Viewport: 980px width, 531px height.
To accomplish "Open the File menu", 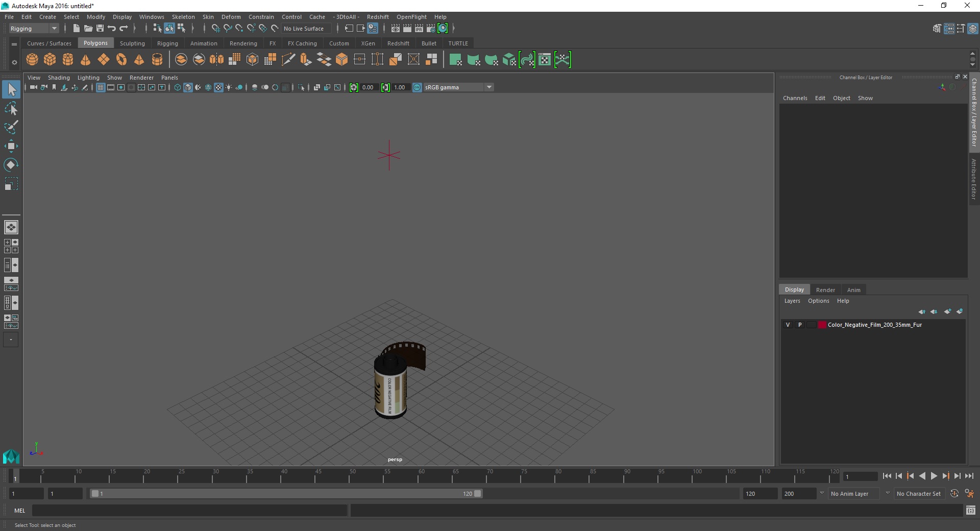I will click(9, 17).
